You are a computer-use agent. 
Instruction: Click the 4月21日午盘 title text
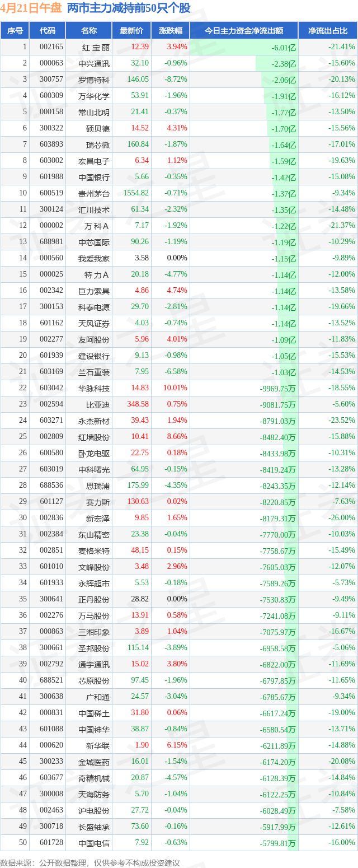click(31, 8)
